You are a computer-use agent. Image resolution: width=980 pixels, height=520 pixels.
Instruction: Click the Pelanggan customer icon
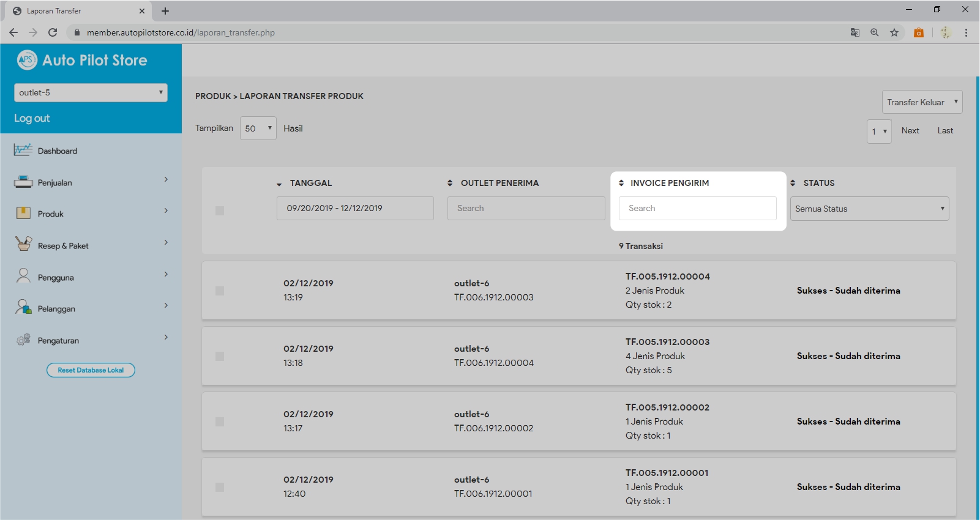tap(23, 308)
